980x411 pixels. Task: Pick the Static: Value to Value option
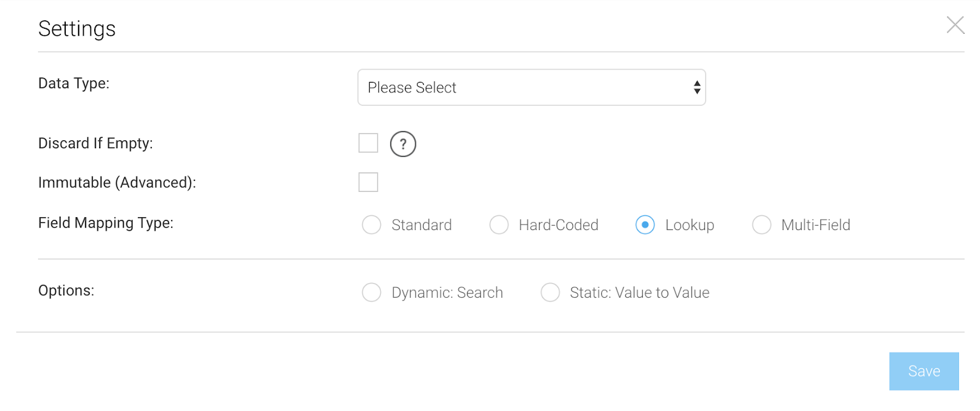coord(550,292)
